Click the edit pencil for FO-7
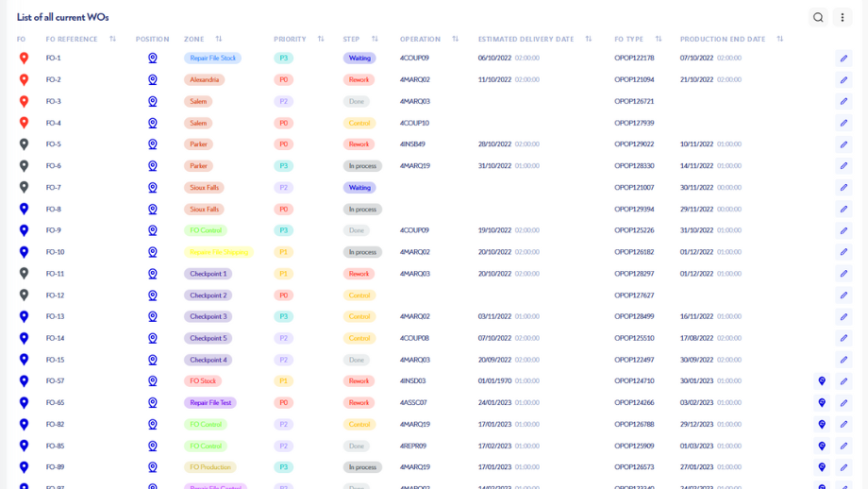This screenshot has width=868, height=489. 843,188
